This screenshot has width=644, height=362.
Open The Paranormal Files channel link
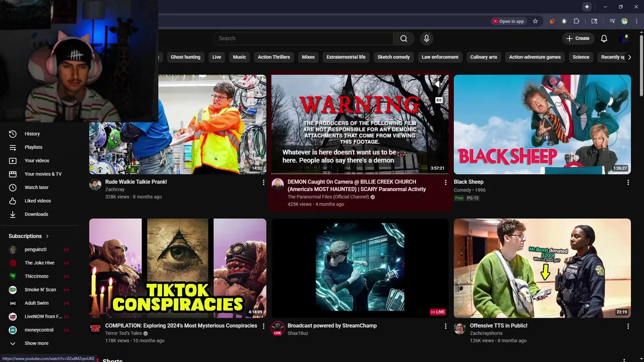pyautogui.click(x=328, y=197)
